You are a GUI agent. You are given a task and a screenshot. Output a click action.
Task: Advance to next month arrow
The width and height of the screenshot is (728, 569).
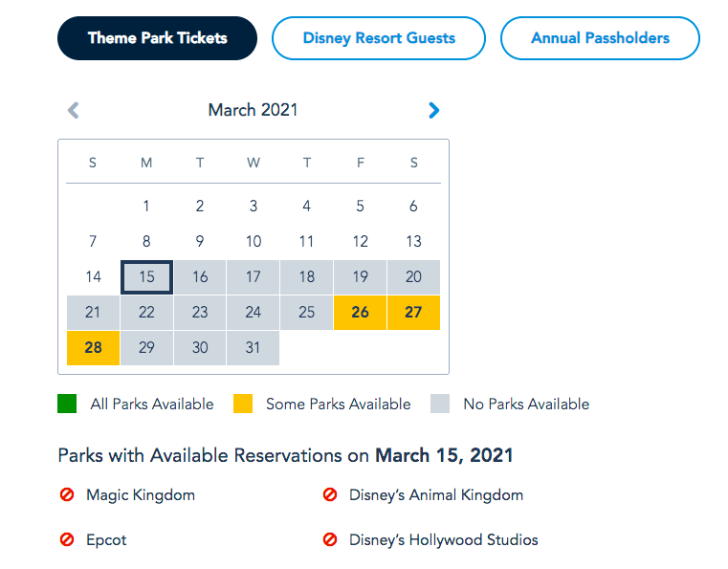point(433,110)
